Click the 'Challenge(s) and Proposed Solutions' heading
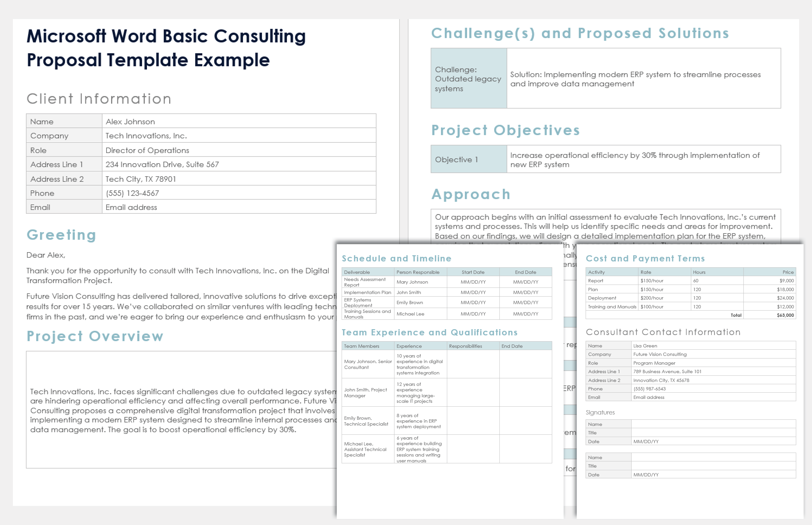 (580, 33)
